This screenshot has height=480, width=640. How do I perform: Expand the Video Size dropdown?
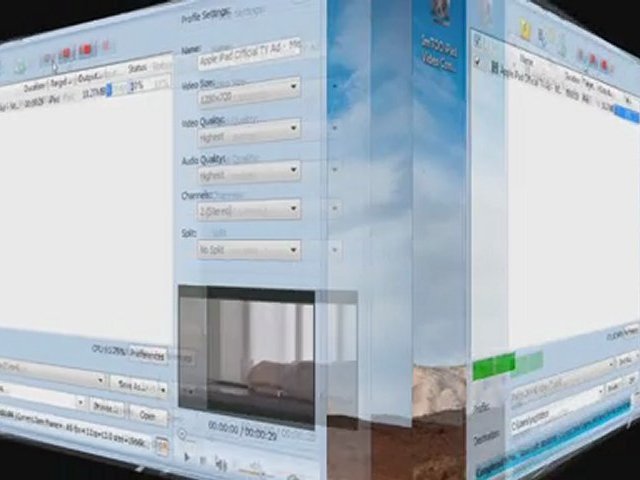(x=248, y=86)
